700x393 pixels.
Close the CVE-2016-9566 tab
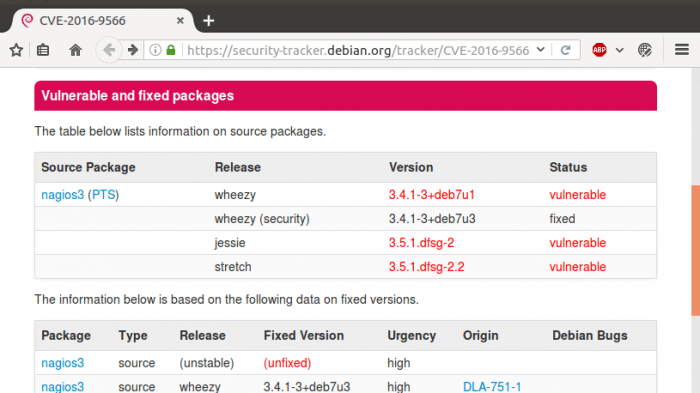coord(180,21)
